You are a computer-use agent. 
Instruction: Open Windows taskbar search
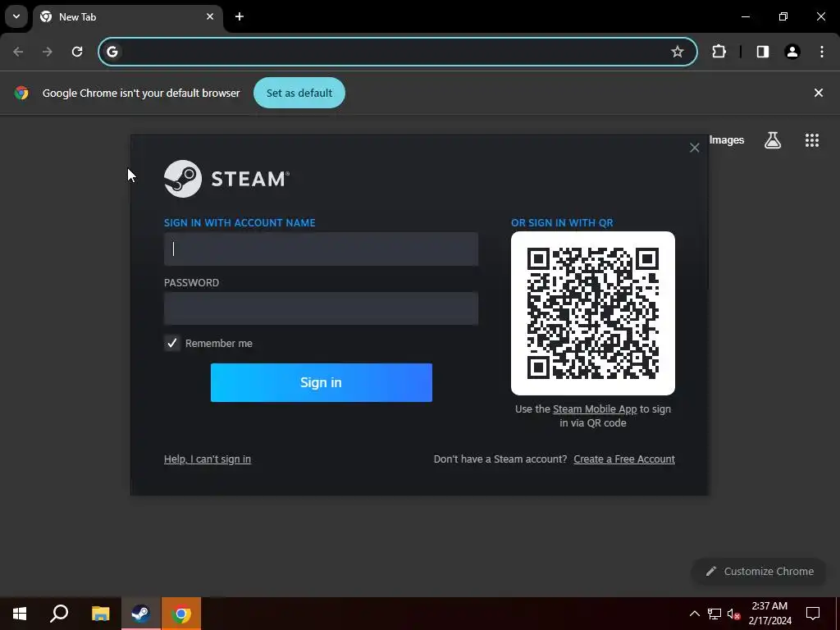(59, 614)
